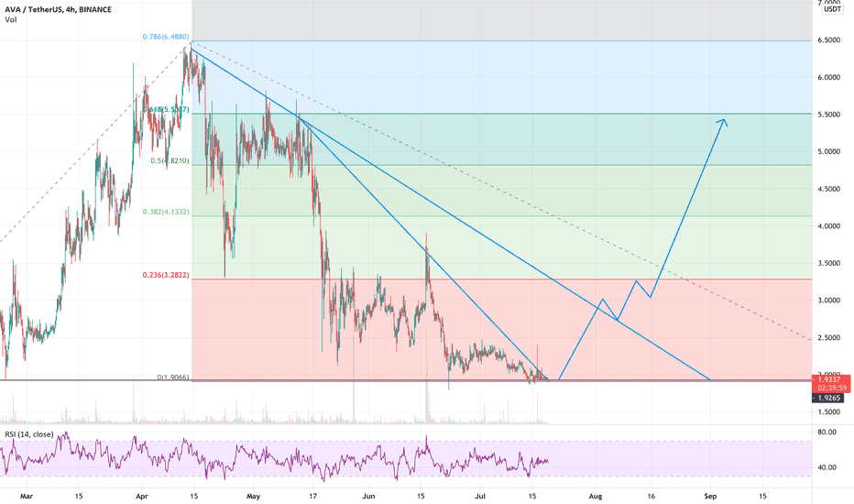Click the May label on time axis
This screenshot has width=854, height=504.
coord(253,496)
